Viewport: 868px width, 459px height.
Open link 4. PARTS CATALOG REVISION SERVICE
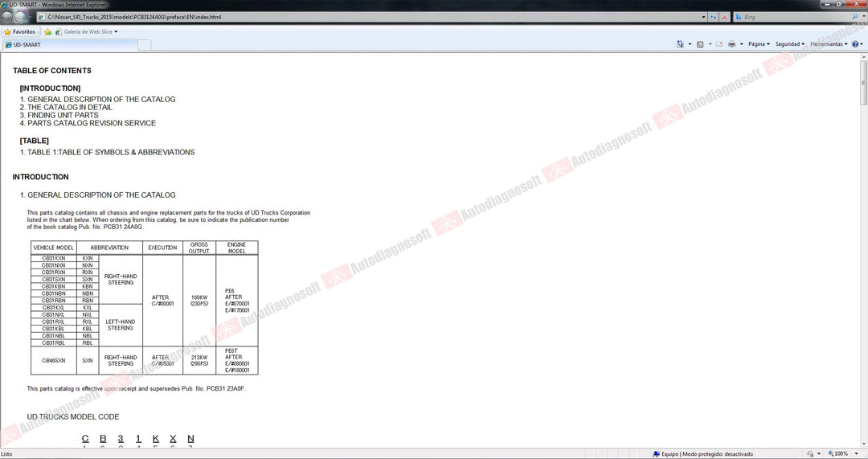(x=88, y=123)
